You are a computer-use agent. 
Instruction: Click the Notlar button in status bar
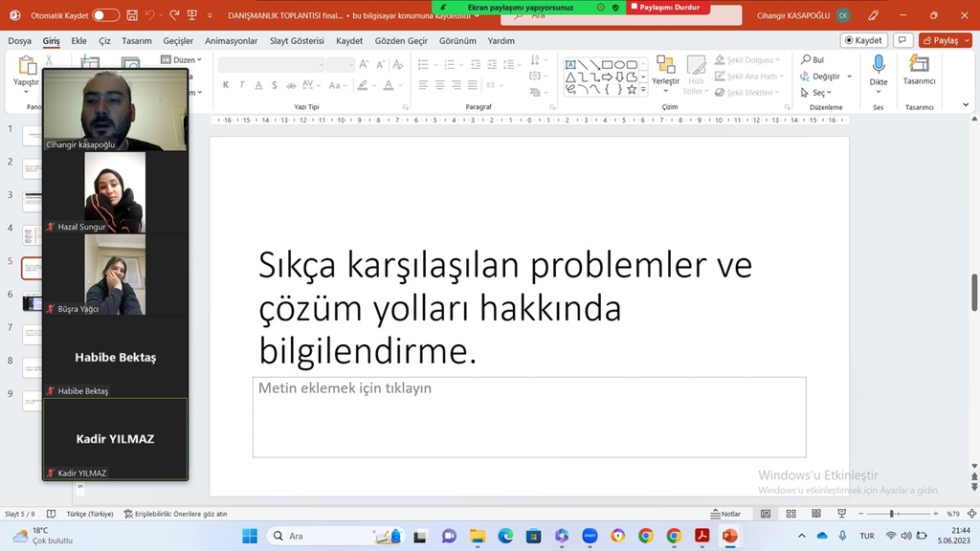[724, 514]
